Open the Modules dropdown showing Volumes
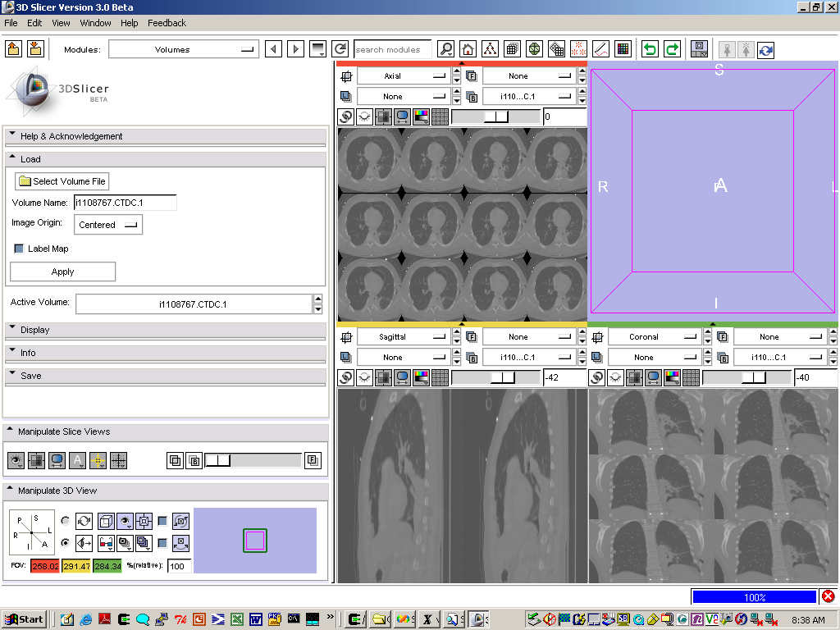The width and height of the screenshot is (840, 630). 184,50
